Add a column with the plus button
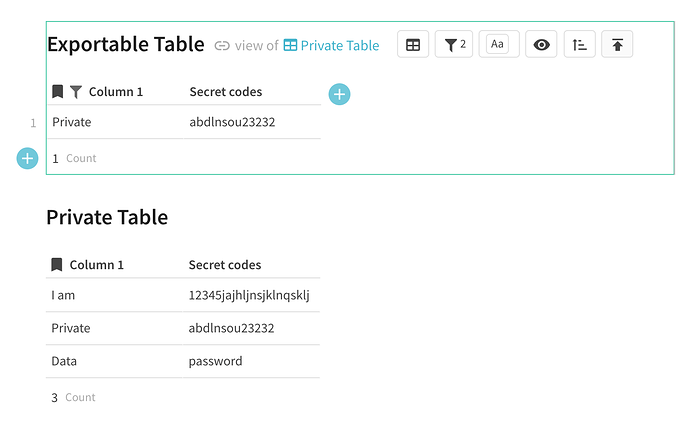 pos(340,94)
